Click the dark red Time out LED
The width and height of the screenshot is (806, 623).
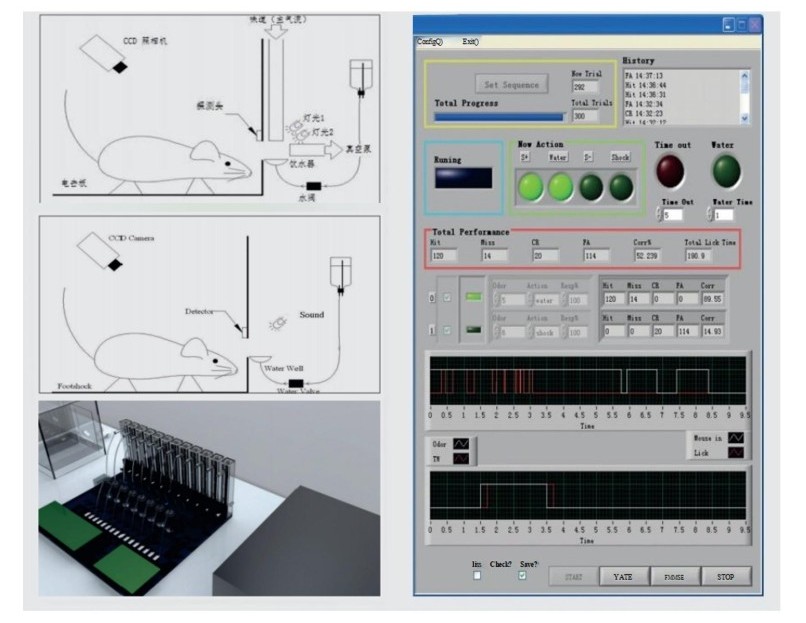[x=671, y=171]
